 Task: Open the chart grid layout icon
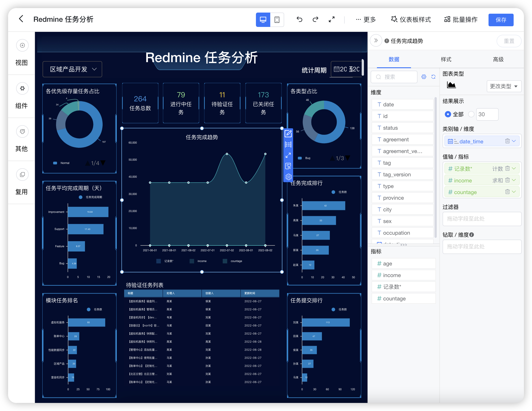point(288,145)
